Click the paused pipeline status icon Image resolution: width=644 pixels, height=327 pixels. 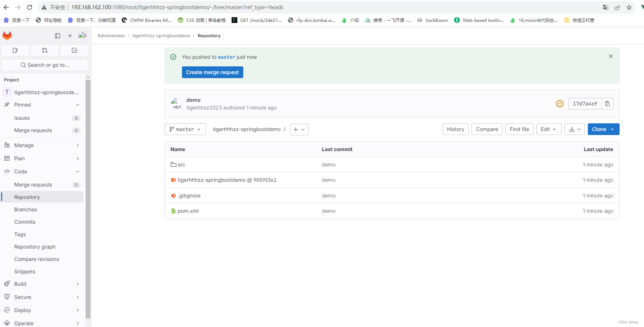pyautogui.click(x=559, y=104)
